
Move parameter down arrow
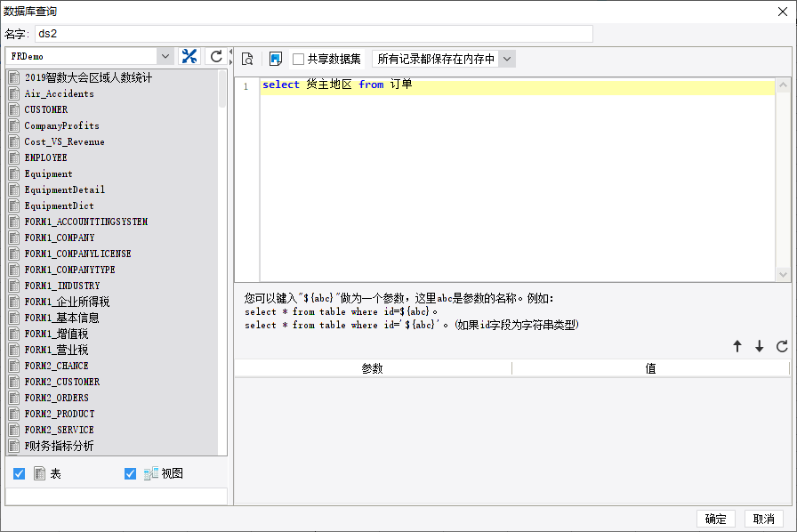pyautogui.click(x=760, y=346)
